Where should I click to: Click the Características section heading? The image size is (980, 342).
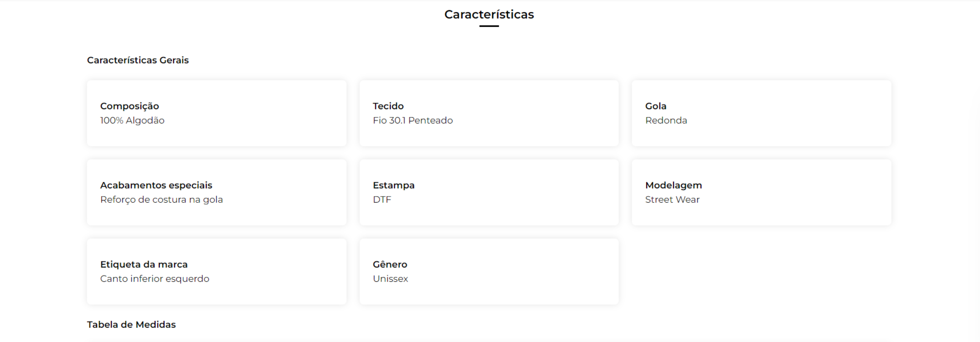pos(489,15)
